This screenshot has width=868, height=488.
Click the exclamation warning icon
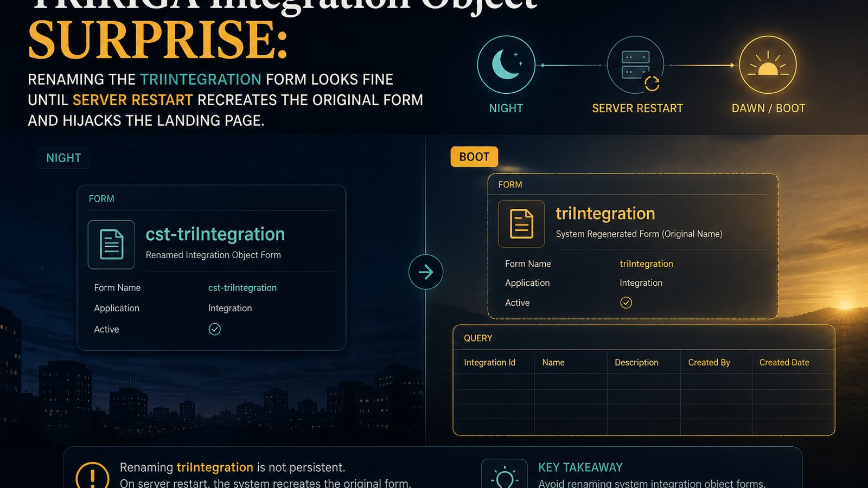(93, 477)
